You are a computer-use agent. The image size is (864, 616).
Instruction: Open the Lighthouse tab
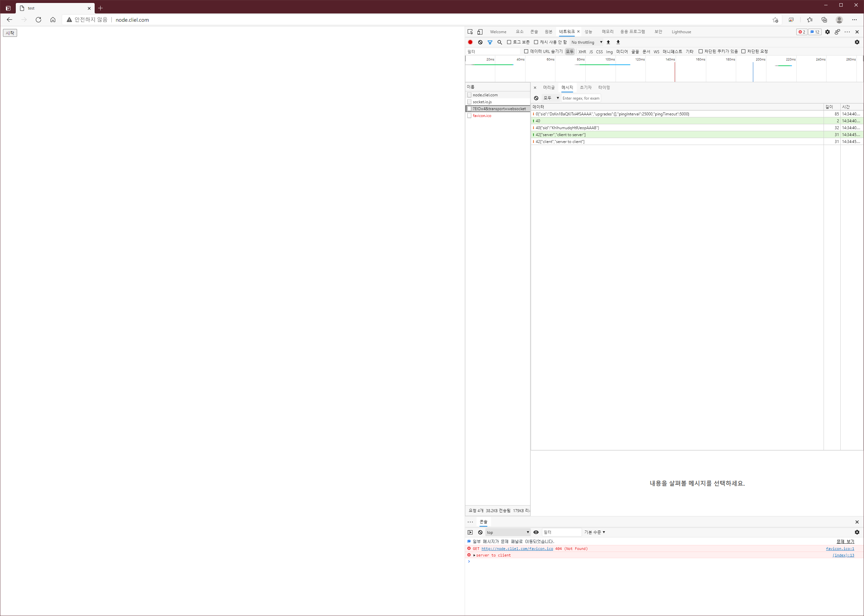pos(681,32)
